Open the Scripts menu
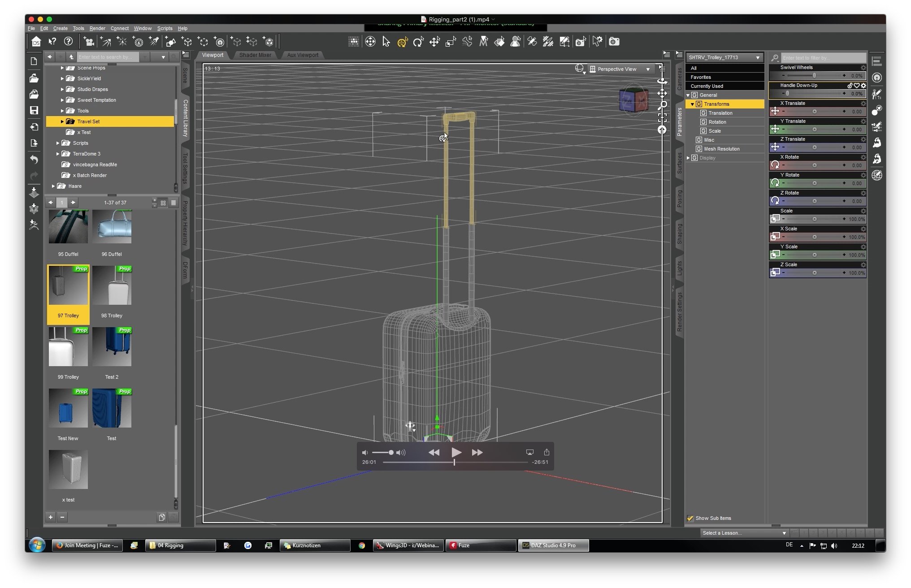911x588 pixels. (x=165, y=28)
